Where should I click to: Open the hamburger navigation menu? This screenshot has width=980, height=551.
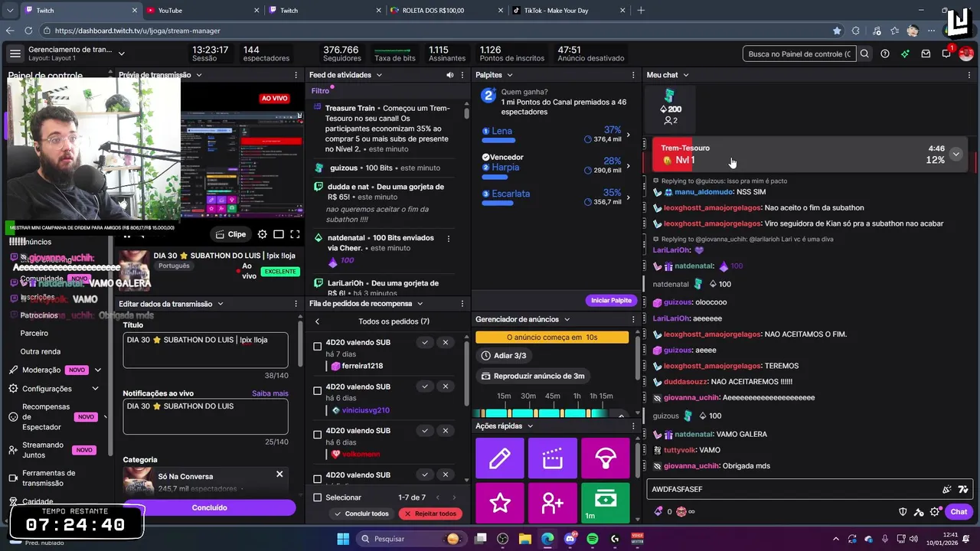coord(15,54)
